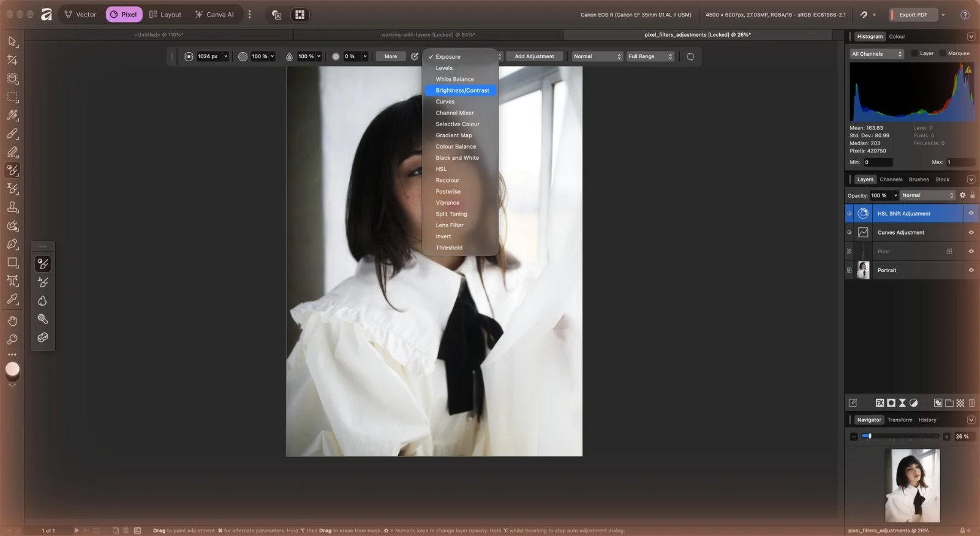Choose Brightness/Contrast from adjustment list
Viewport: 980px width, 536px height.
(461, 91)
